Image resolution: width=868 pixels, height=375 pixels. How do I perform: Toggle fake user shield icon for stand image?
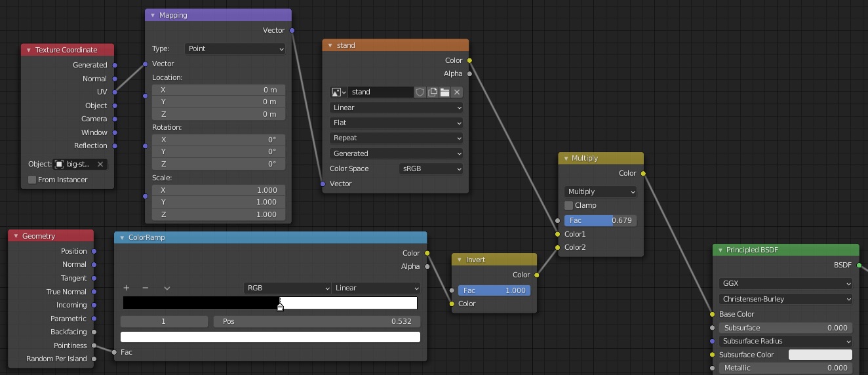(420, 92)
